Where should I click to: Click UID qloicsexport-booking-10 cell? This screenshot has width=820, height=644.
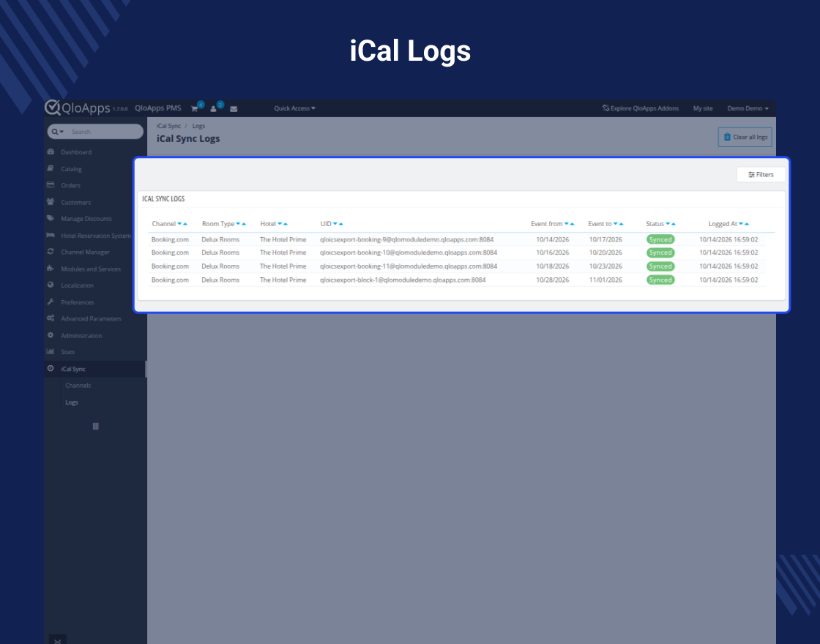tap(409, 252)
